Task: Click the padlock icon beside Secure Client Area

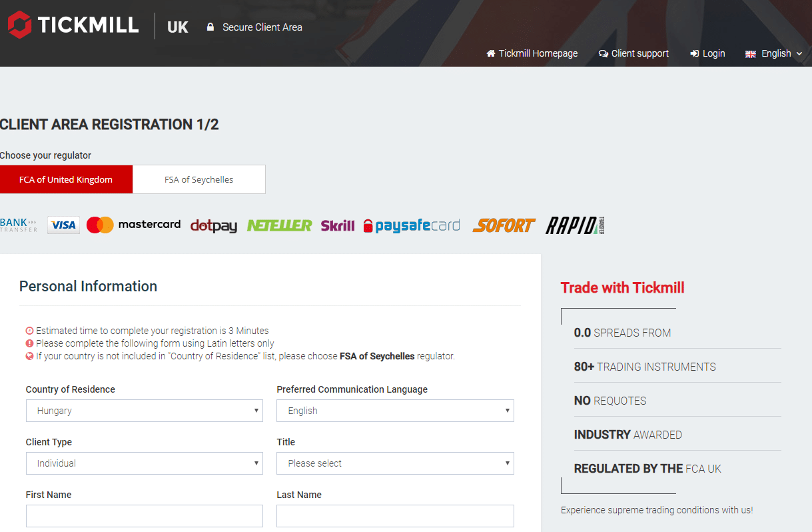Action: 210,27
